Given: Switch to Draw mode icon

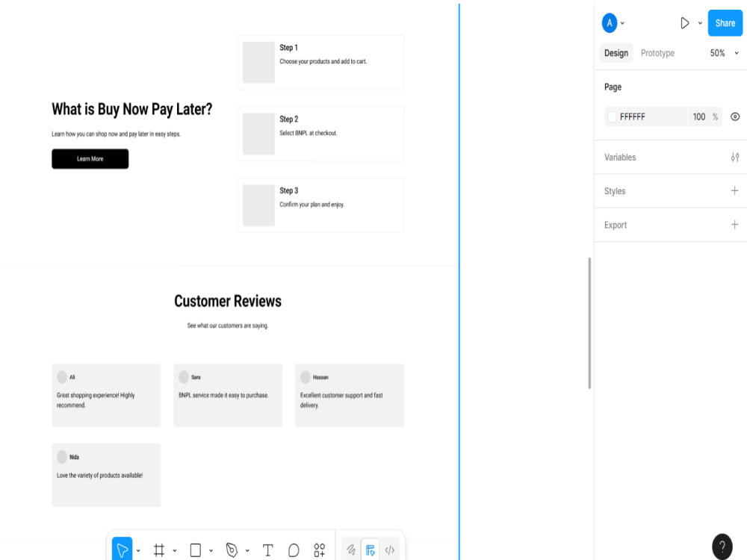Looking at the screenshot, I should [x=351, y=550].
